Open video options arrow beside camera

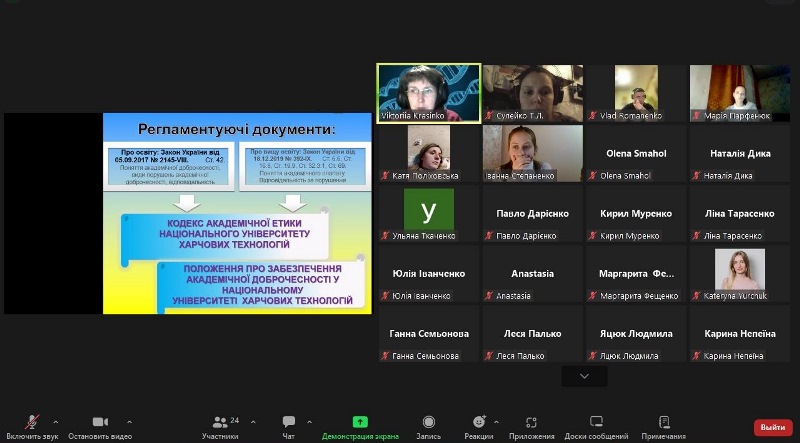129,422
